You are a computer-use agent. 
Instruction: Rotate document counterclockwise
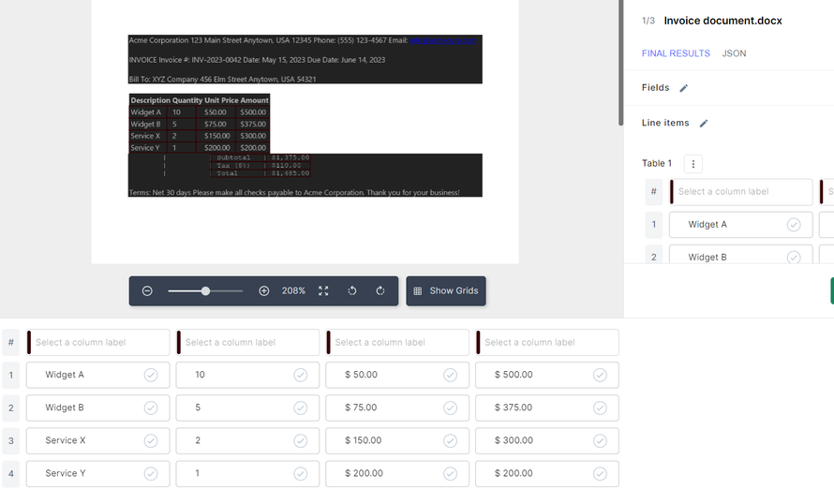[x=352, y=291]
